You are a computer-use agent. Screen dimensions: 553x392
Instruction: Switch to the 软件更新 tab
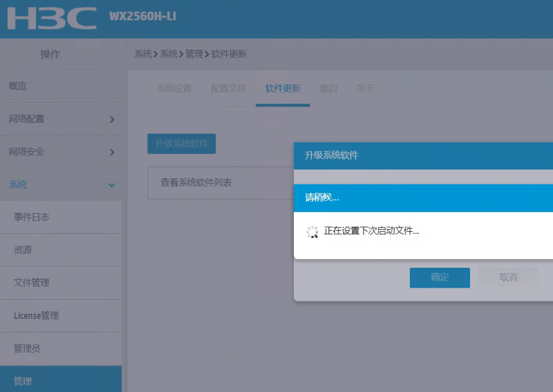[283, 88]
